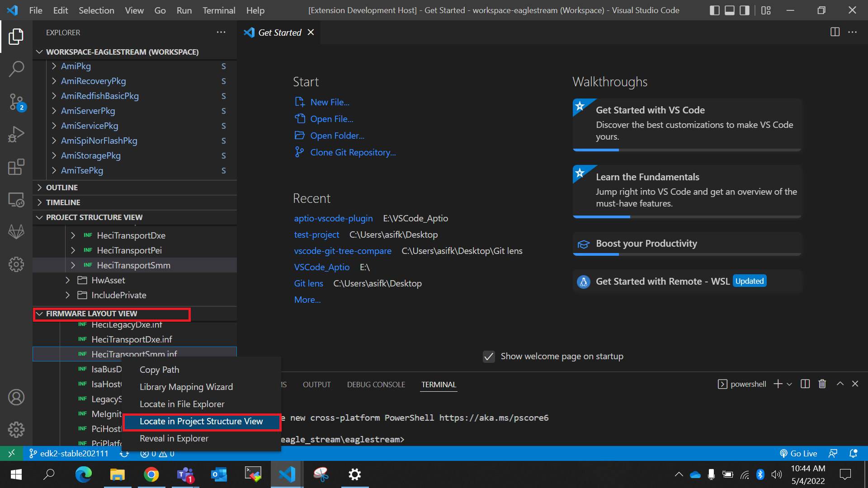Open the new terminal profile dropdown
Image resolution: width=868 pixels, height=488 pixels.
(x=789, y=384)
